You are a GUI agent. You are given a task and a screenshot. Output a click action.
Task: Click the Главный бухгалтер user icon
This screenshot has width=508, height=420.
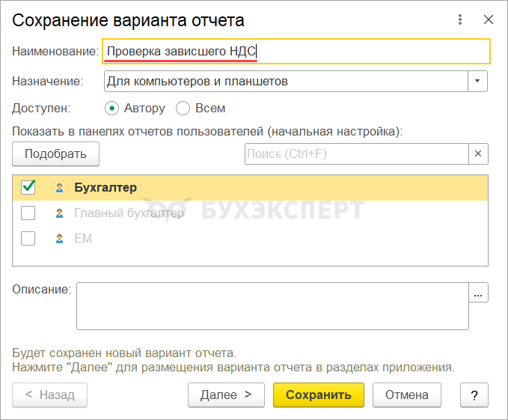point(59,213)
